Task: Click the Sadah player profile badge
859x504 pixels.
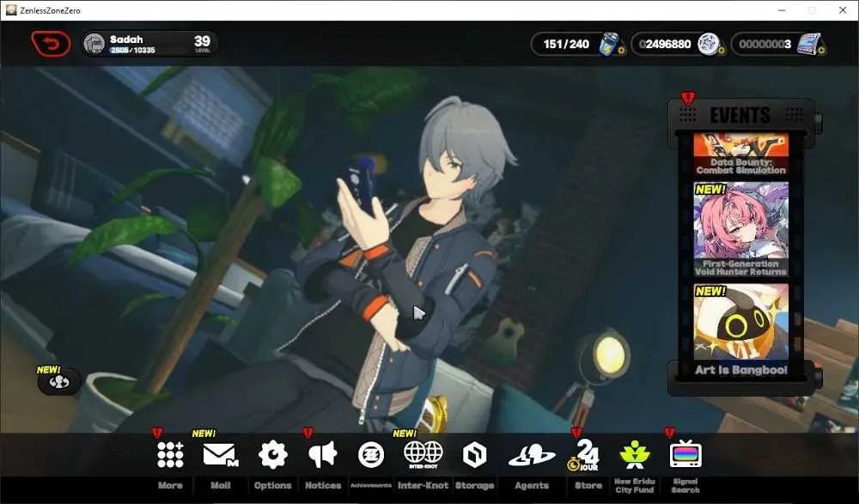Action: click(x=150, y=44)
